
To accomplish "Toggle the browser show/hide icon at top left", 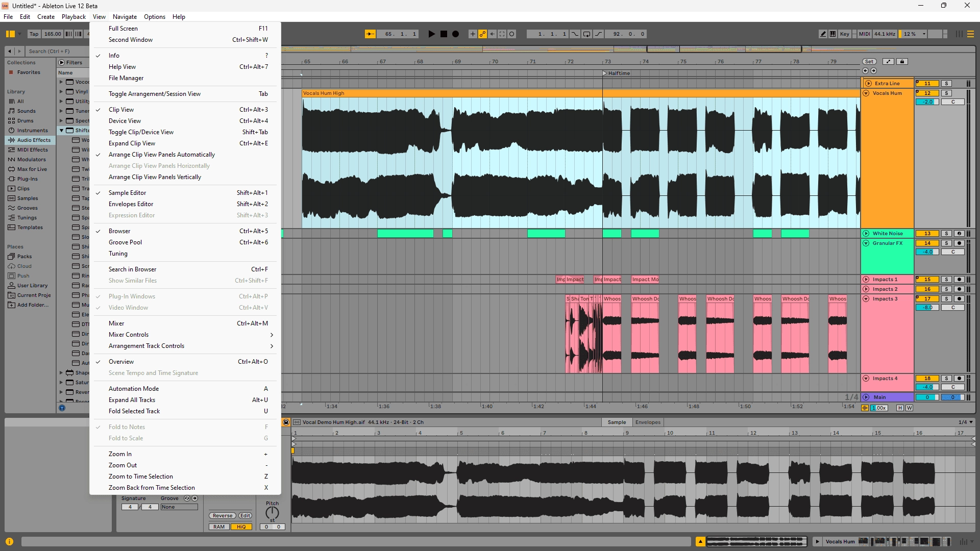I will coord(10,34).
